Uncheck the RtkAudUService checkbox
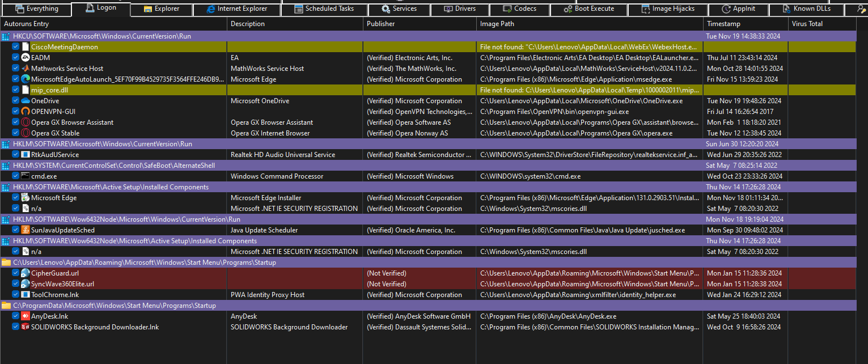Screen dimensions: 868x364 click(16, 155)
